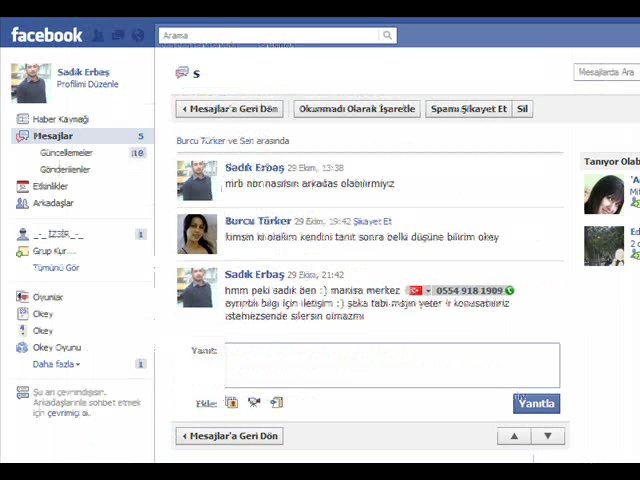Click the search magnifier button
Viewport: 640px width, 480px height.
387,36
